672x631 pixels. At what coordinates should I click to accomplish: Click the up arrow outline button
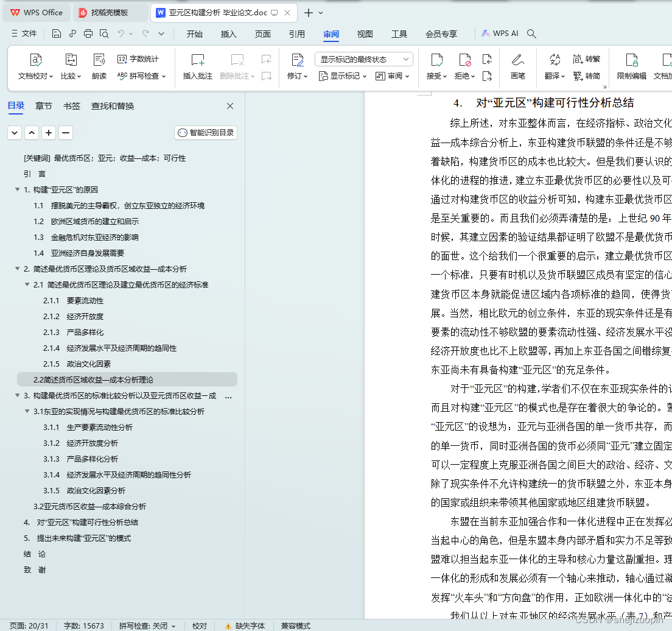tap(32, 133)
